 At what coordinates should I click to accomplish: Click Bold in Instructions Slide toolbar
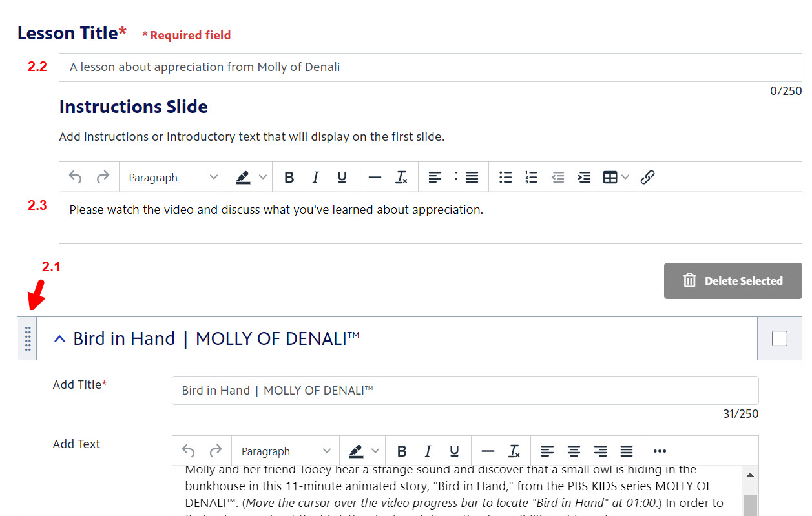[x=289, y=178]
